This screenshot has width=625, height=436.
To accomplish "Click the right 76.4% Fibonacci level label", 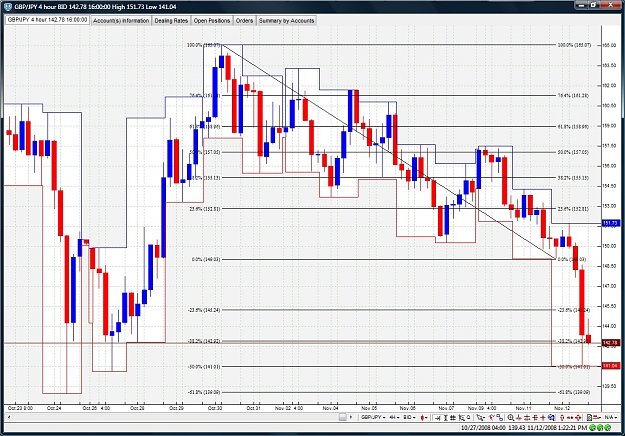I will click(x=573, y=96).
